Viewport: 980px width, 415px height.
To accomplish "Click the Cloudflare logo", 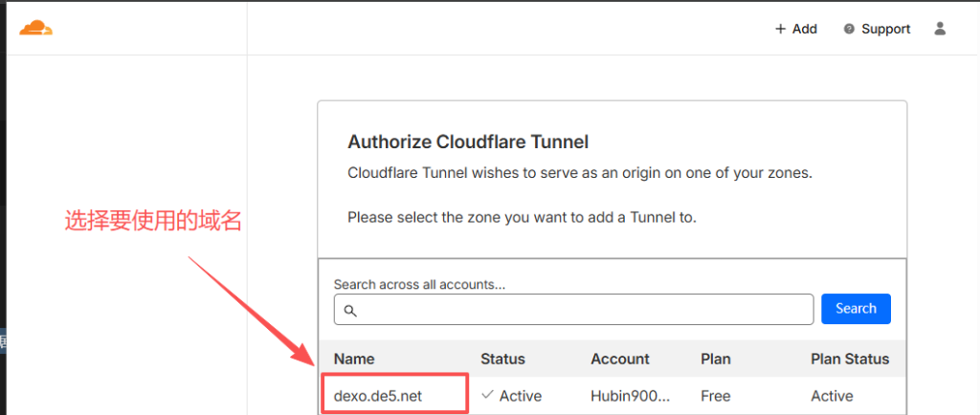I will [x=35, y=28].
